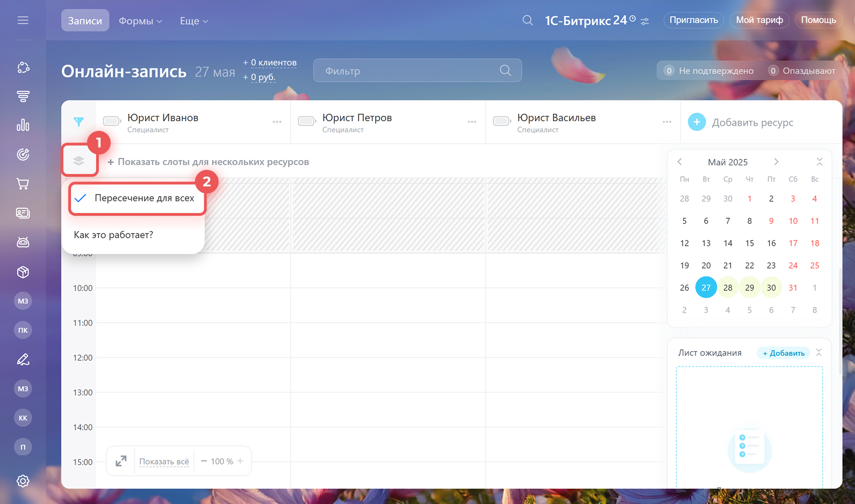Click the blue funnel filter icon
855x504 pixels.
(x=78, y=122)
